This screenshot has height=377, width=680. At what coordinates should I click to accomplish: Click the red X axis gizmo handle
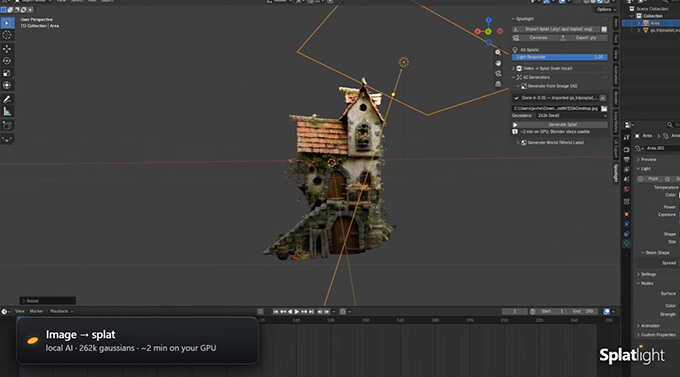477,31
